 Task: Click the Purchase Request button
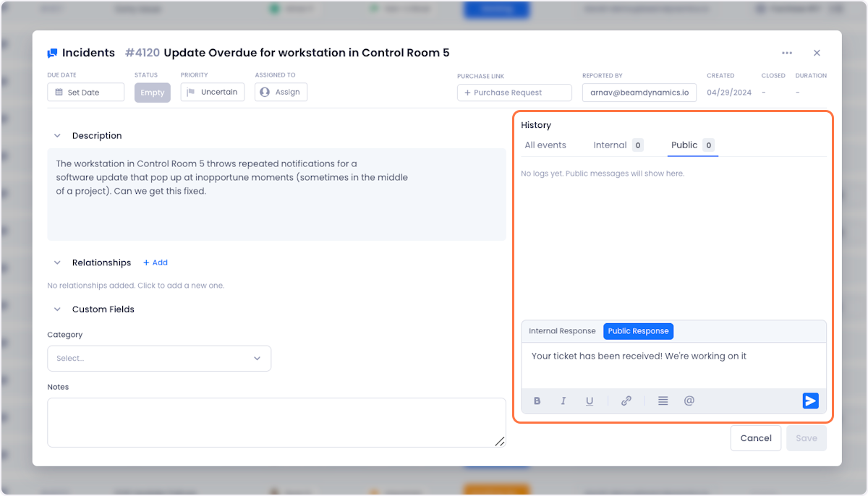click(514, 93)
